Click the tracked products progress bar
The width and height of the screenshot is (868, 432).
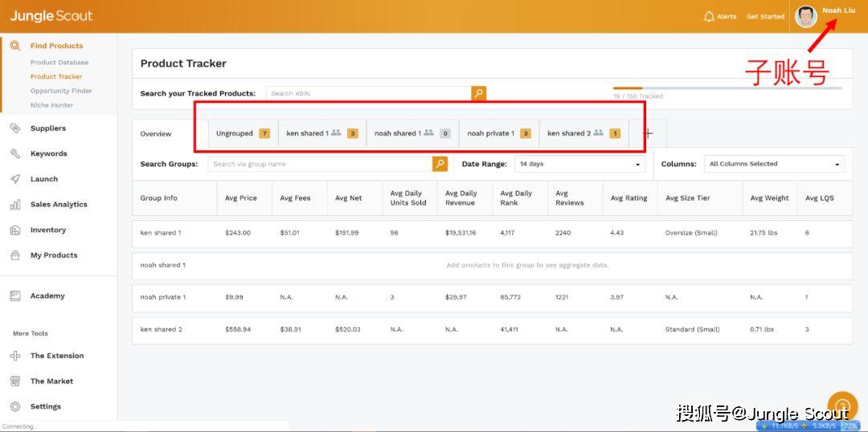[727, 88]
